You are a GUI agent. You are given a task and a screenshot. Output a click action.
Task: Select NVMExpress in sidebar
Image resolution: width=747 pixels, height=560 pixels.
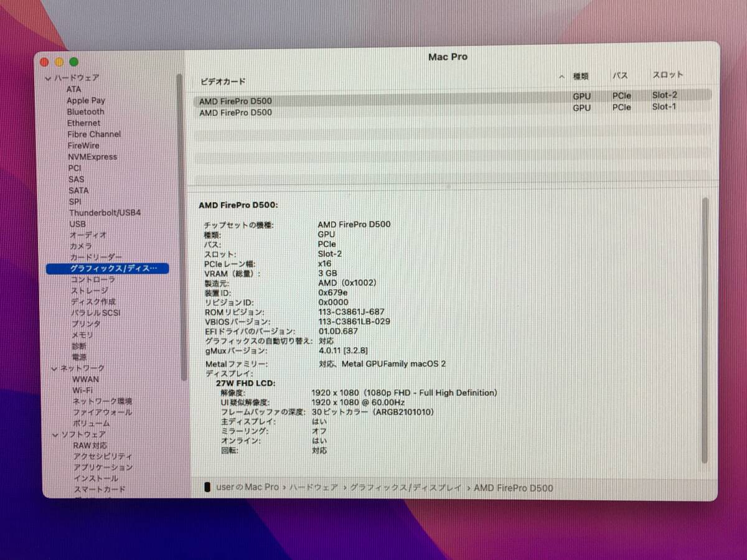92,157
